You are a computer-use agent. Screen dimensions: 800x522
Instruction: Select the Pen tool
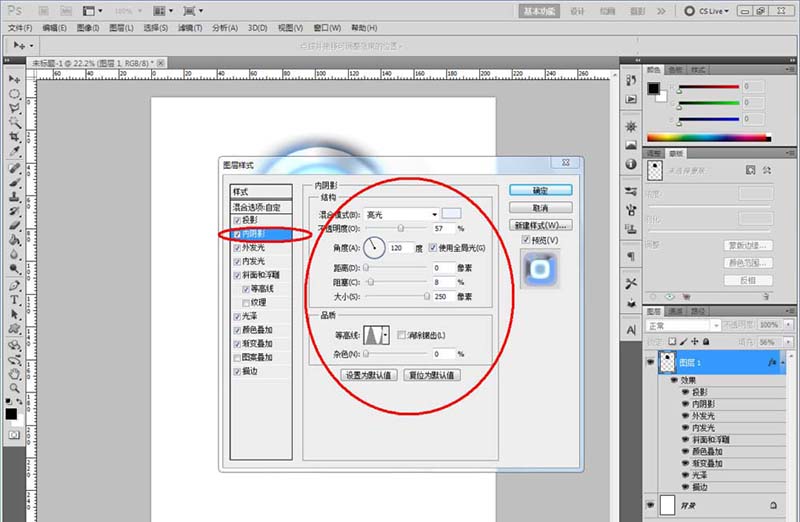[14, 285]
